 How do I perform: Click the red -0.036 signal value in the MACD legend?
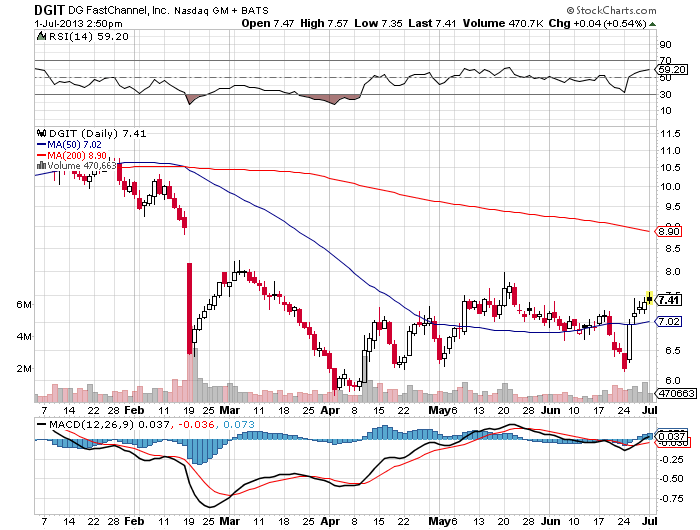tap(196, 425)
